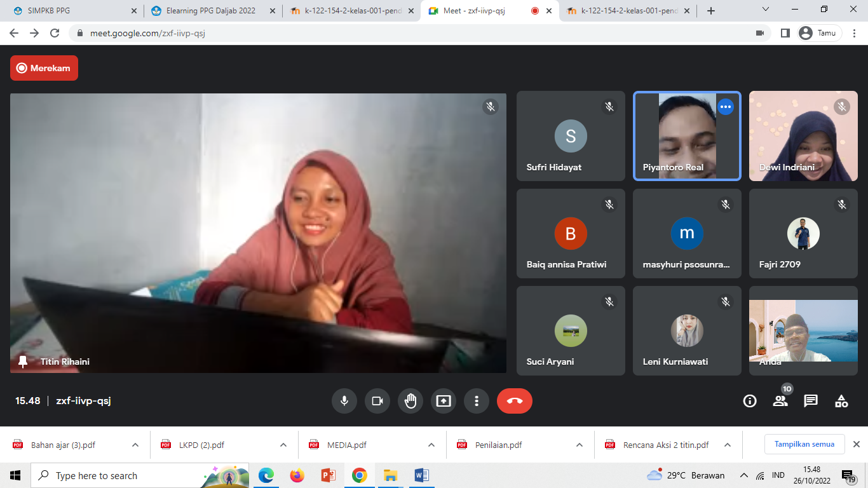The width and height of the screenshot is (868, 488).
Task: Open Chrome tab search dropdown arrow
Action: (766, 10)
